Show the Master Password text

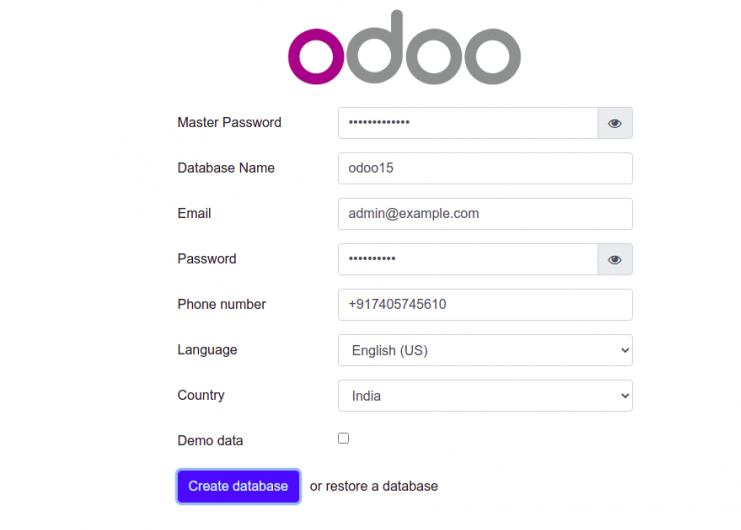(615, 123)
